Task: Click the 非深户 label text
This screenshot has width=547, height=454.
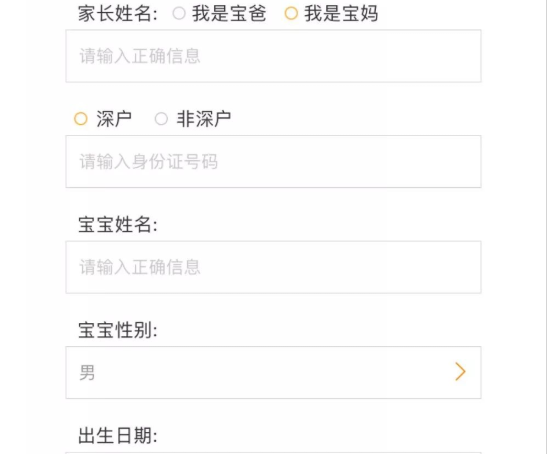Action: tap(204, 119)
